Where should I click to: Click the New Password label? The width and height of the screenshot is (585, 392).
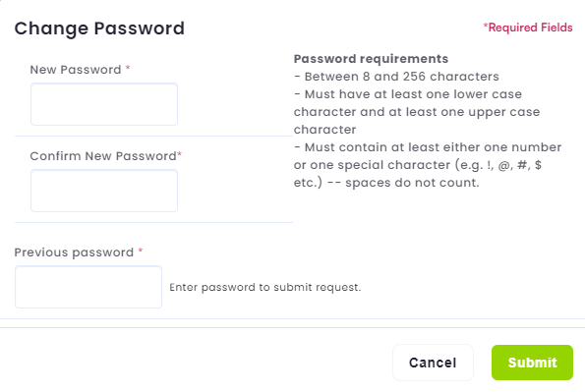click(x=76, y=70)
